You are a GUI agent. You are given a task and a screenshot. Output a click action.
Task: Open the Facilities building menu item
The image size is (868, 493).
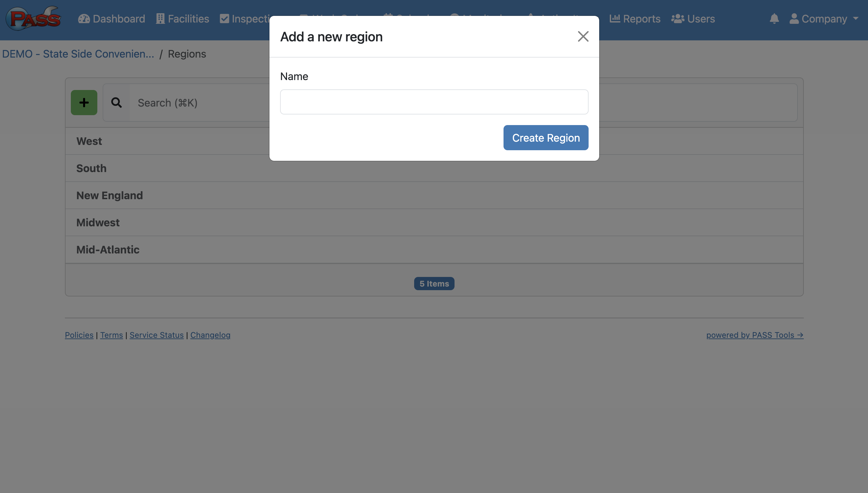[x=182, y=19]
